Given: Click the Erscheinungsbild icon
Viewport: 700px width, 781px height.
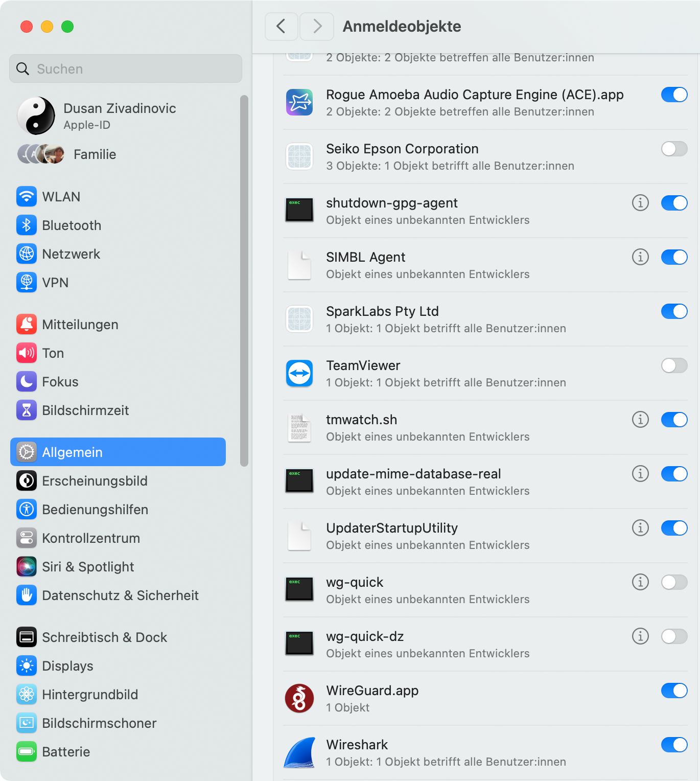Looking at the screenshot, I should click(27, 480).
